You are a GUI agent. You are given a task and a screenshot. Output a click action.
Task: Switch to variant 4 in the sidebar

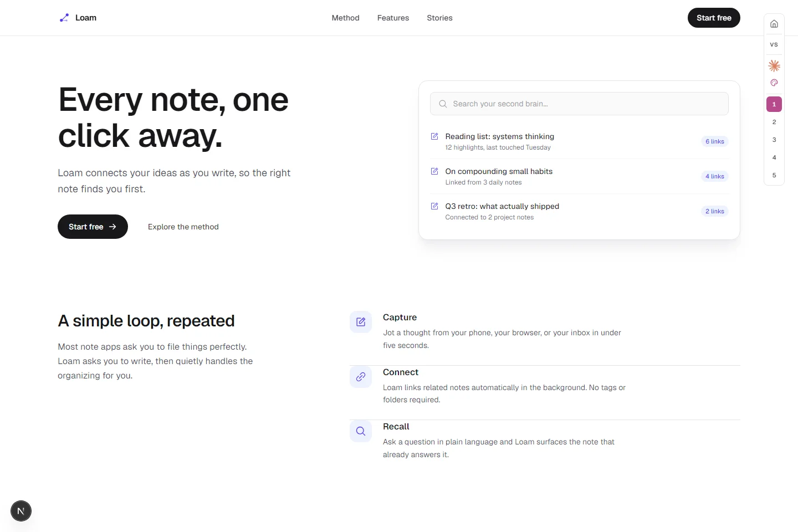coord(774,157)
